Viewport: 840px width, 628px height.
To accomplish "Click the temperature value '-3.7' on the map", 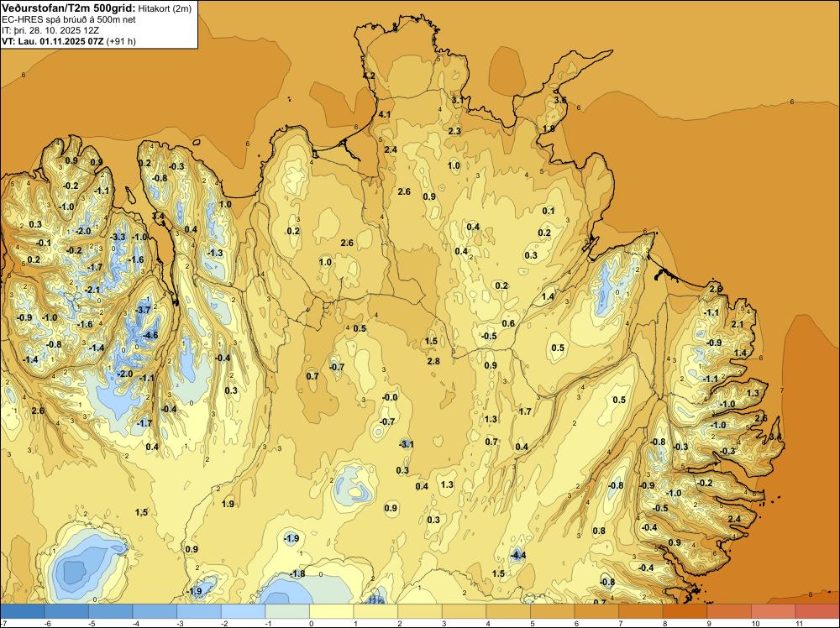I will [x=142, y=310].
